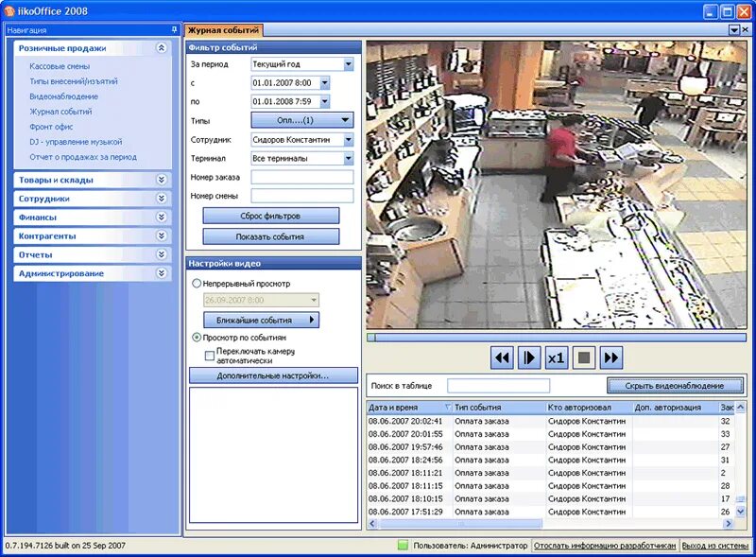
Task: Click Дополнительные настройки... button
Action: 273,375
